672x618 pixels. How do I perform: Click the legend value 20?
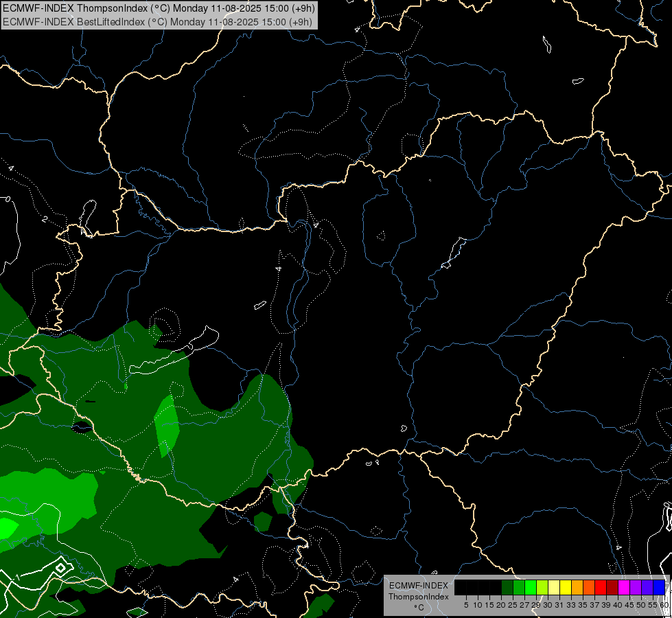(501, 605)
